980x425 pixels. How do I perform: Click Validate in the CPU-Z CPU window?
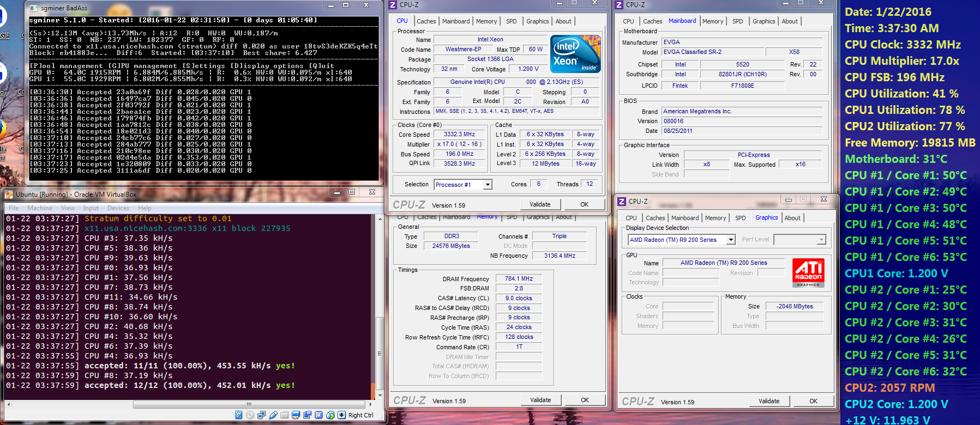[x=540, y=204]
